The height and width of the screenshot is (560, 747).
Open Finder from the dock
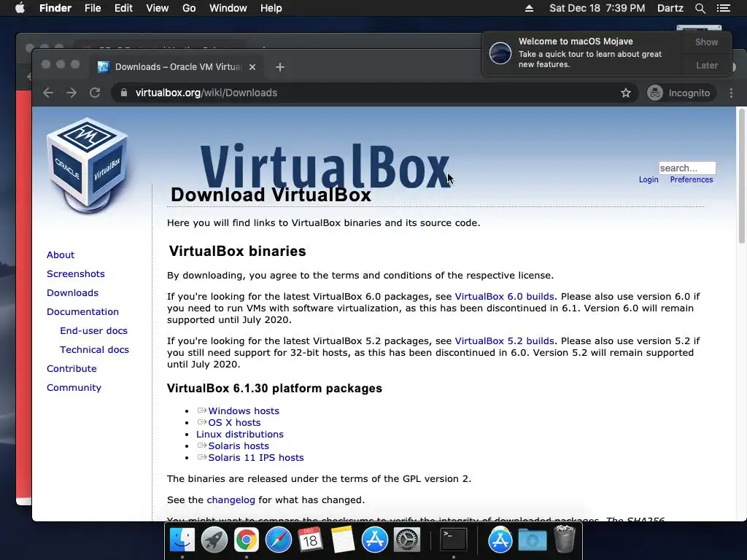click(182, 540)
